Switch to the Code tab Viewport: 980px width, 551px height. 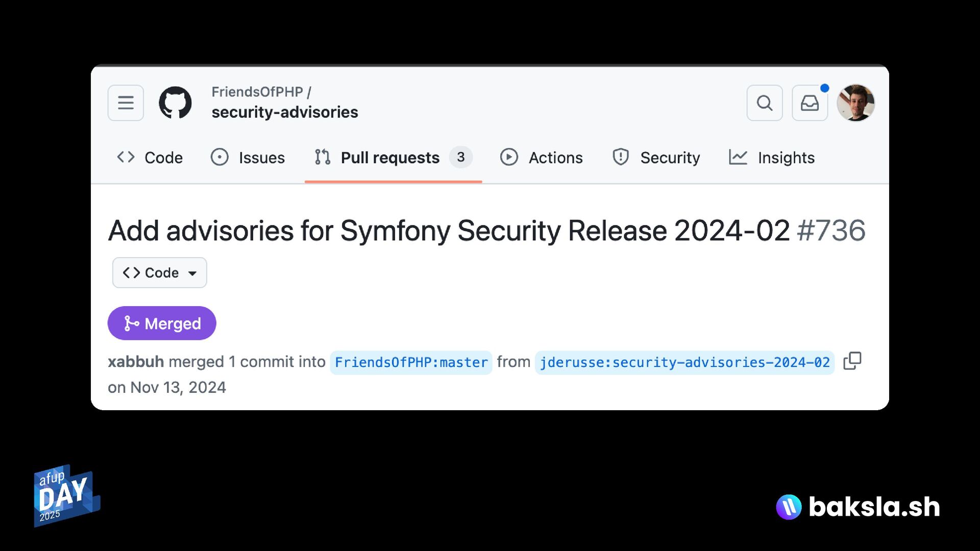pos(150,158)
